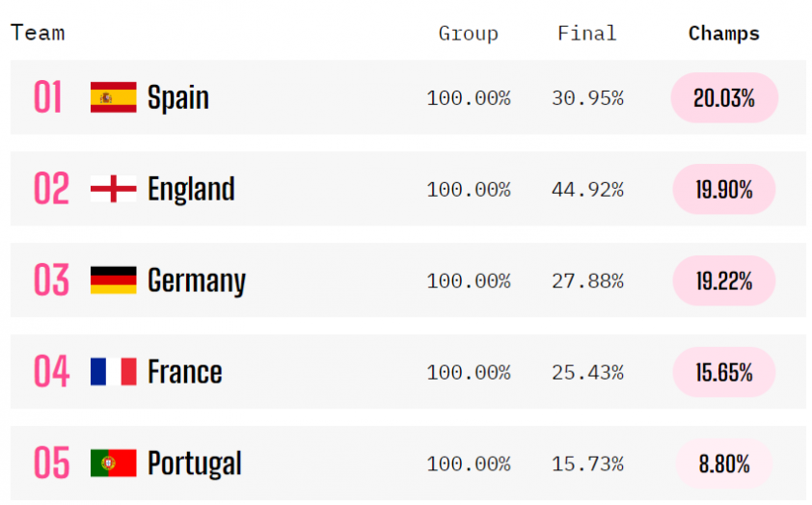The width and height of the screenshot is (812, 505).
Task: Click France's 15.65% champs pill
Action: [723, 372]
